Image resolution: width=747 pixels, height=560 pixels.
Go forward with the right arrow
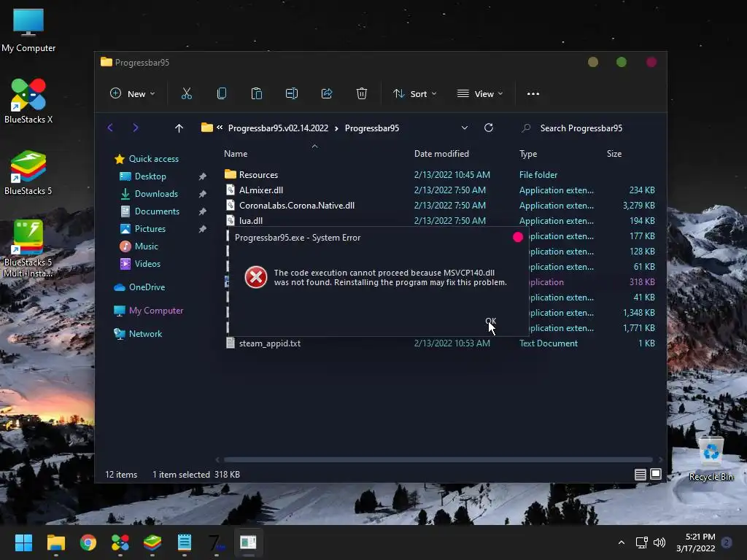coord(136,128)
